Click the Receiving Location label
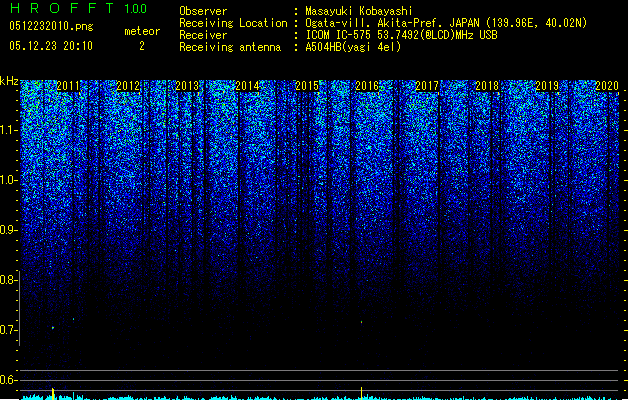Screen dimensions: 629x400 pos(233,23)
